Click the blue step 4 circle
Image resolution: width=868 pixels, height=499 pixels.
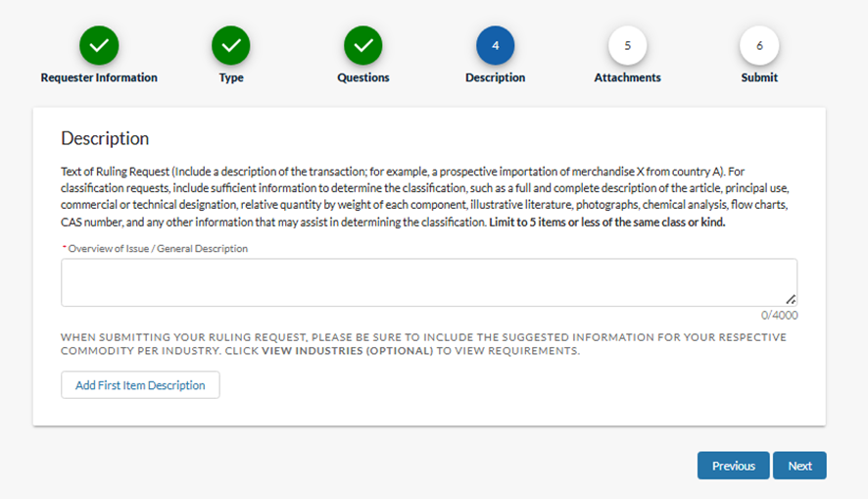pyautogui.click(x=496, y=45)
